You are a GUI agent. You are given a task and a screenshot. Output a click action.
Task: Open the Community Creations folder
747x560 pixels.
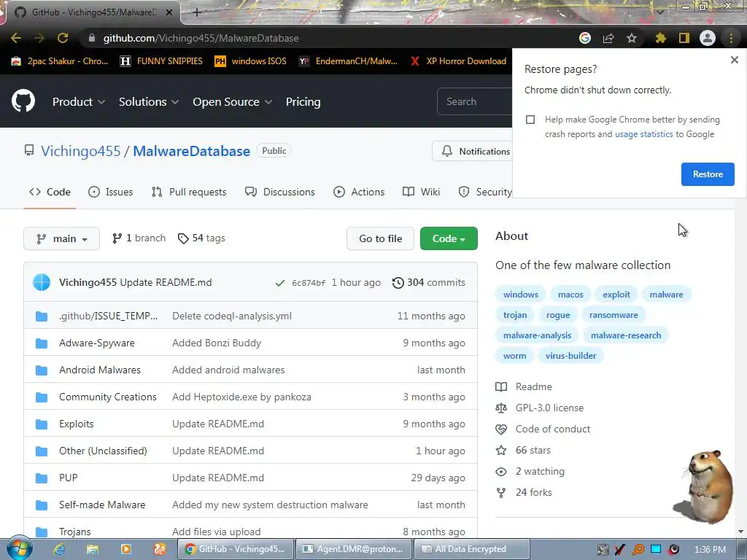108,397
